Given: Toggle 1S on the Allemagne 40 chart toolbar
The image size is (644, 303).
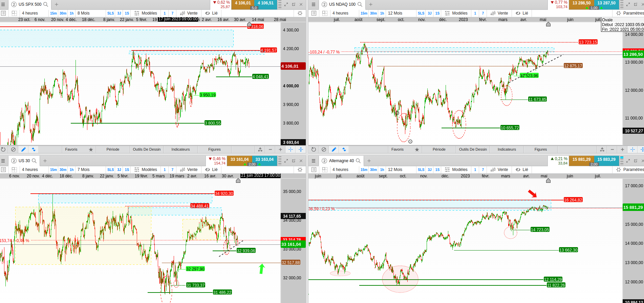Looking at the screenshot, I should click(437, 170).
